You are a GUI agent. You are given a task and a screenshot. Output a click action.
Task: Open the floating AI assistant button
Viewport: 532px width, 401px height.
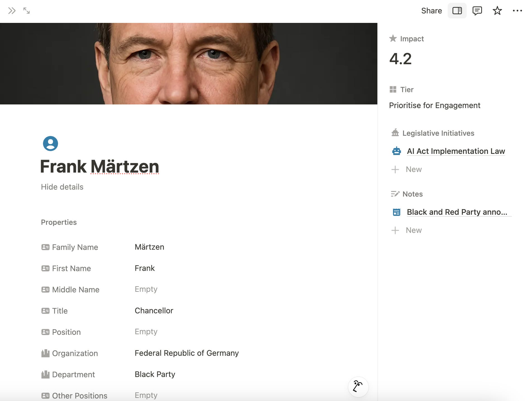pyautogui.click(x=358, y=387)
